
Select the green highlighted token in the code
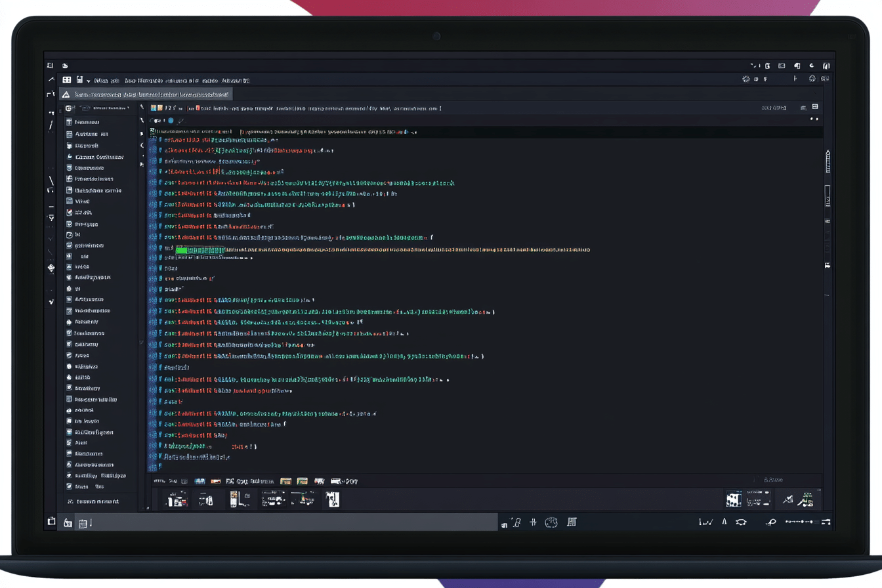pyautogui.click(x=200, y=250)
